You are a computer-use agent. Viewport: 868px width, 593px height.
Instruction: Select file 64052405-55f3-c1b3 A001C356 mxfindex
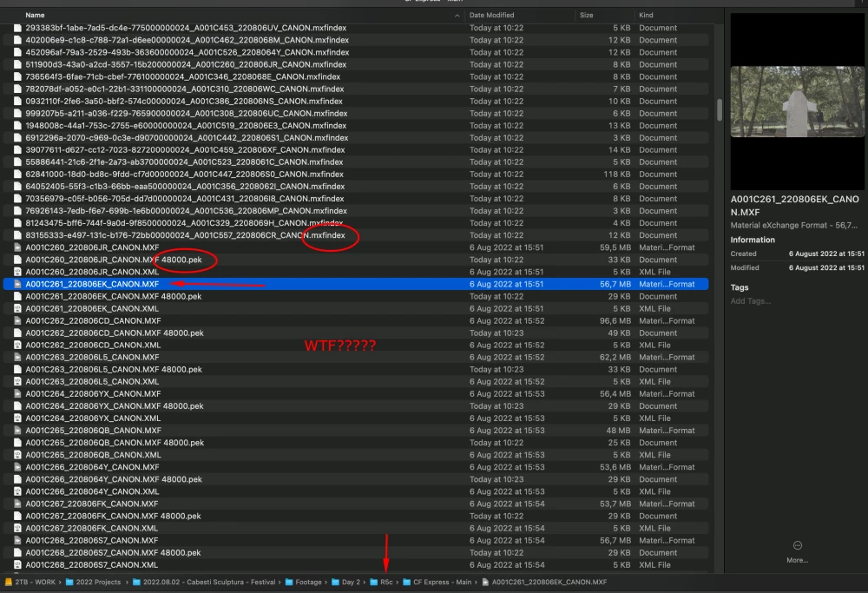(185, 186)
